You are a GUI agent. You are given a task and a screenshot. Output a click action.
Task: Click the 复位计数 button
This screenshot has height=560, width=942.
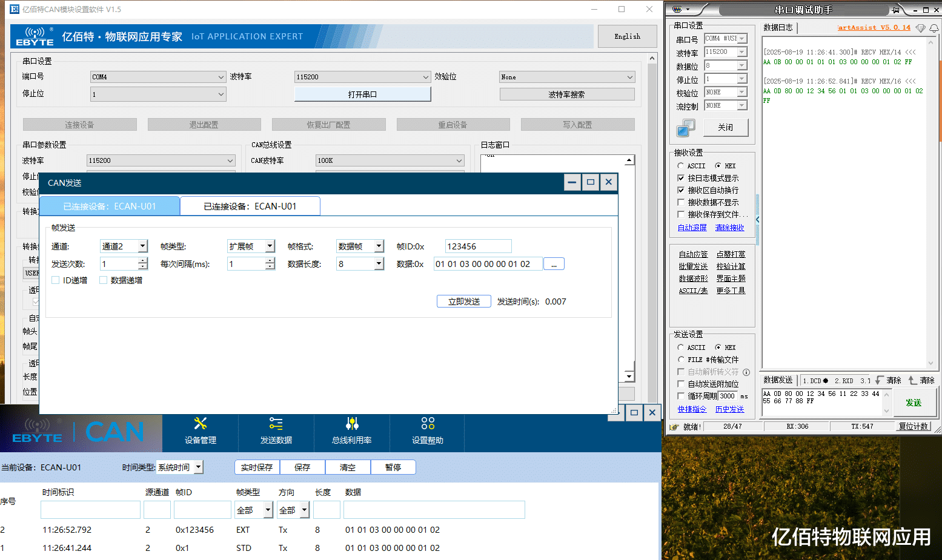point(914,426)
